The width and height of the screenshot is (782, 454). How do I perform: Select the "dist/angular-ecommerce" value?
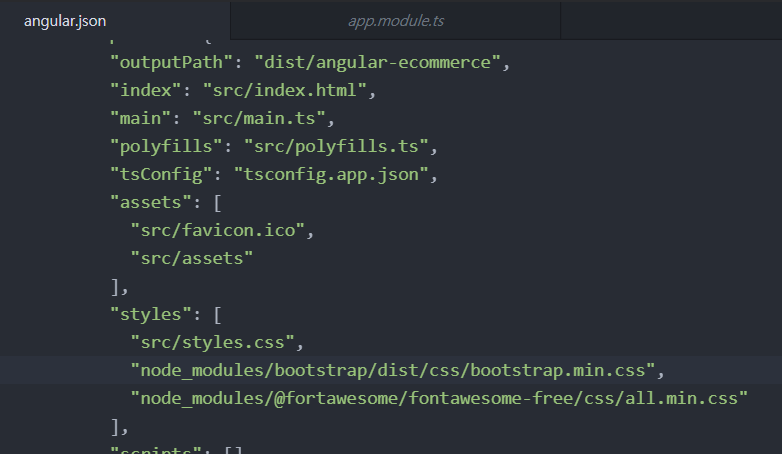tap(377, 62)
